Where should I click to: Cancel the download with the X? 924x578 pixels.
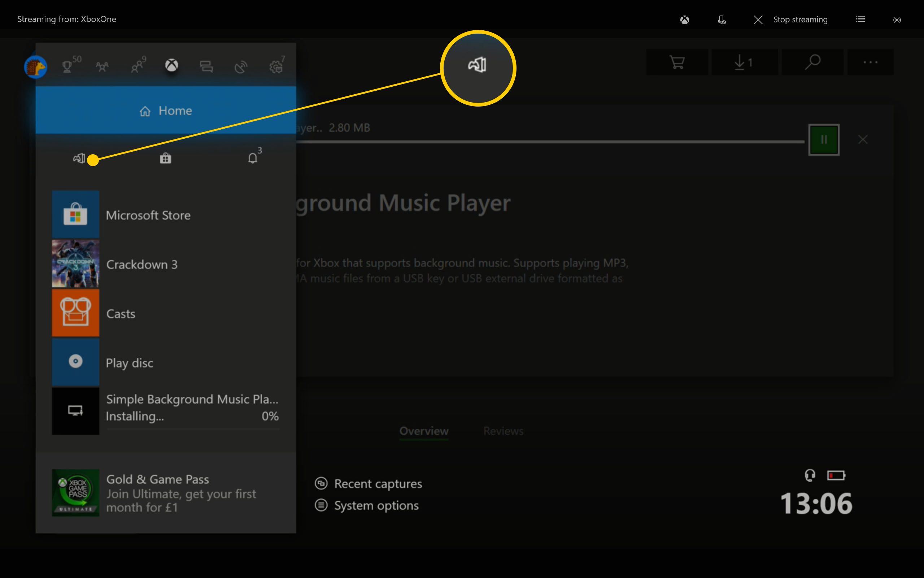(x=863, y=139)
